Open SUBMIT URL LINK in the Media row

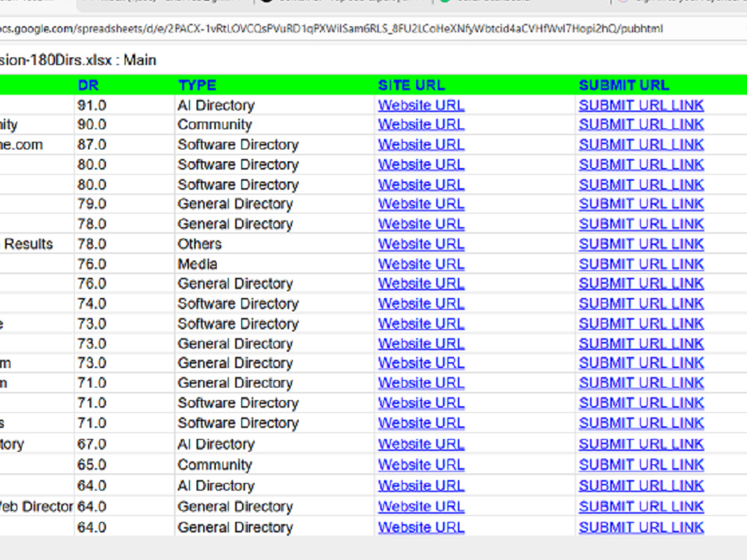(x=641, y=264)
